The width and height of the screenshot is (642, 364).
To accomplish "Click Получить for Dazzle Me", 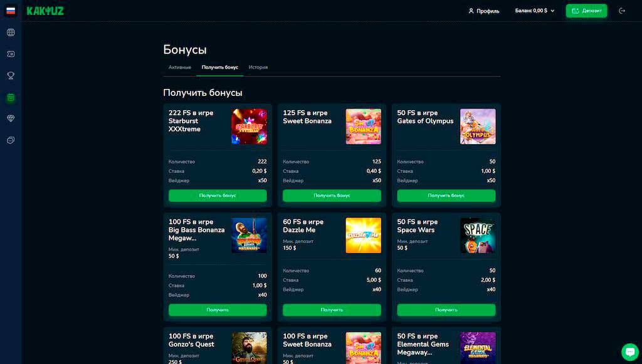I will pos(332,310).
